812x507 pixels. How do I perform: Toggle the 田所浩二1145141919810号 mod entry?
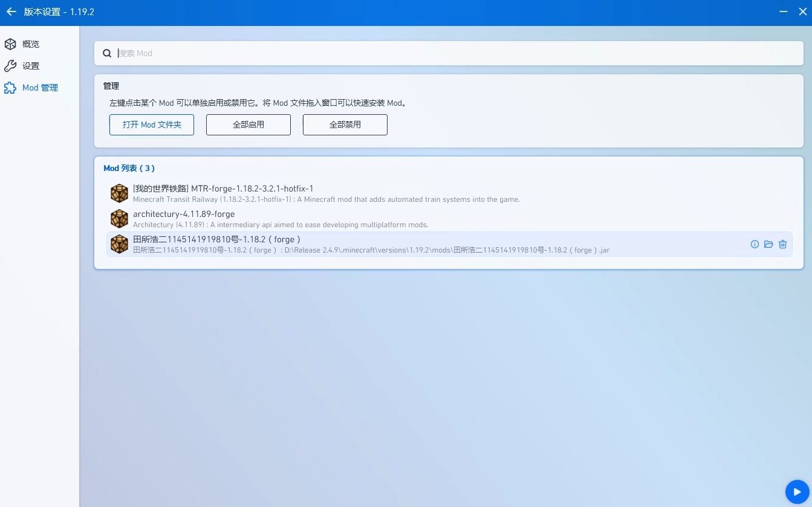pos(449,244)
